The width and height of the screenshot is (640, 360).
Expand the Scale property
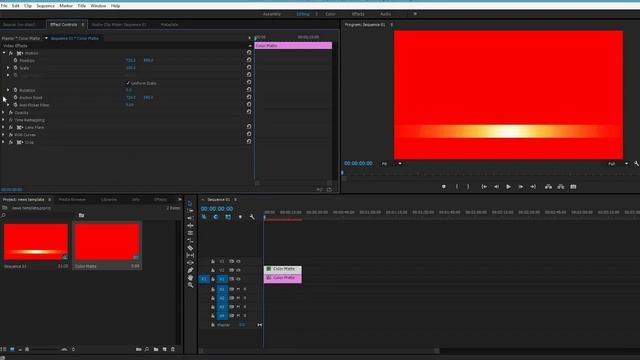point(8,68)
